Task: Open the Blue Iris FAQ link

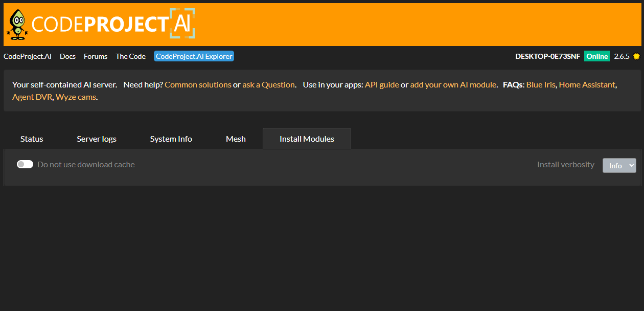Action: click(x=541, y=84)
